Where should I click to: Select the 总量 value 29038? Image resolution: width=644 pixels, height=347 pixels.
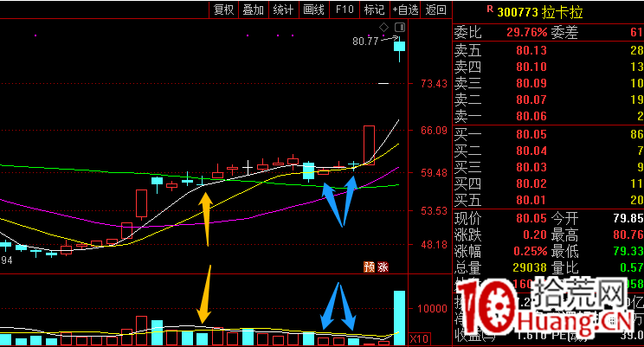(x=530, y=267)
